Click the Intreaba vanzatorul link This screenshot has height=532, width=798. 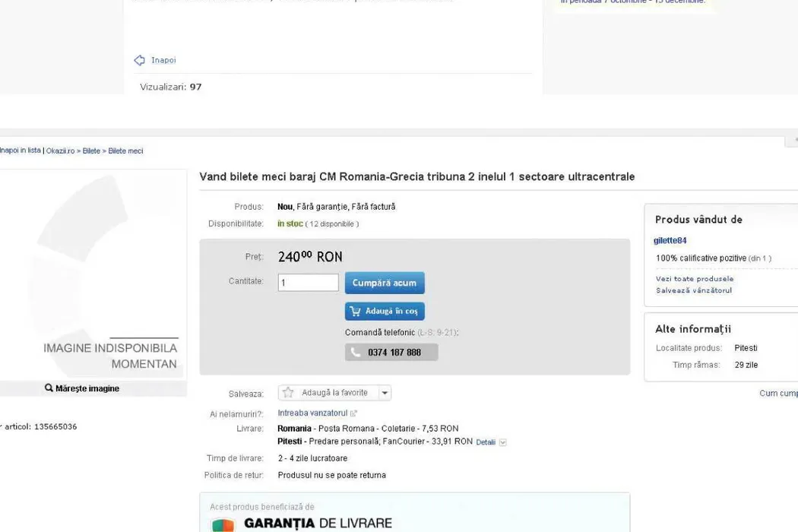click(312, 413)
